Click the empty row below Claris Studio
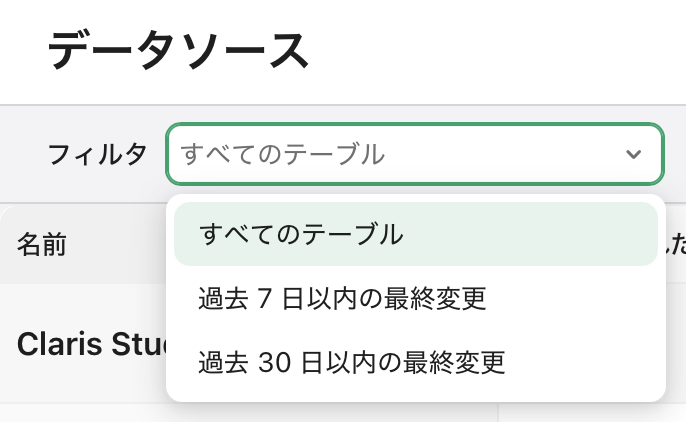This screenshot has height=422, width=686. (x=80, y=413)
